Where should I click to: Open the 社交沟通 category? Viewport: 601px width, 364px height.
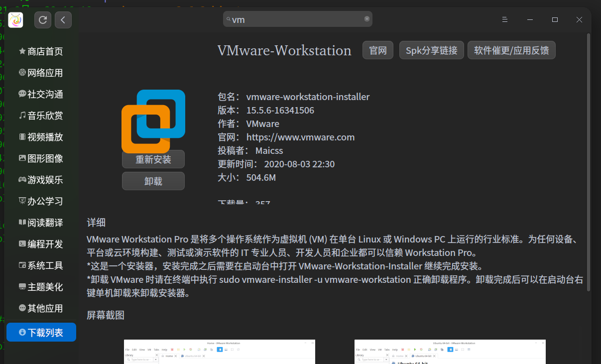41,94
